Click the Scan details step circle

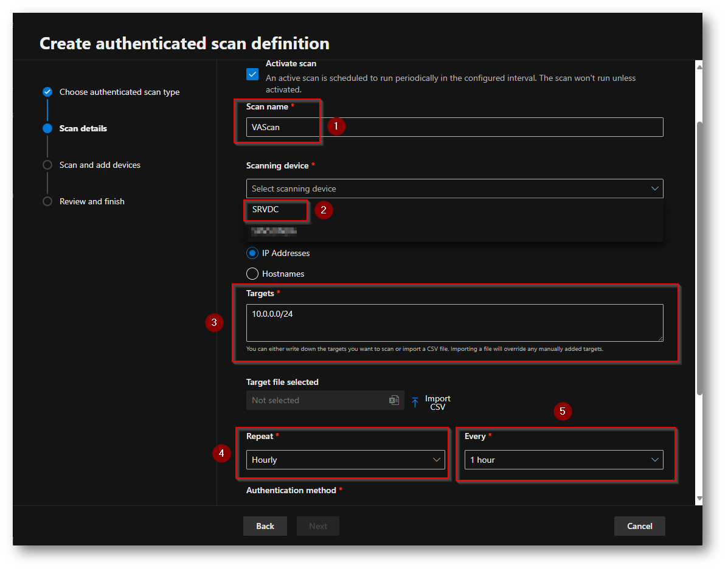tap(47, 128)
